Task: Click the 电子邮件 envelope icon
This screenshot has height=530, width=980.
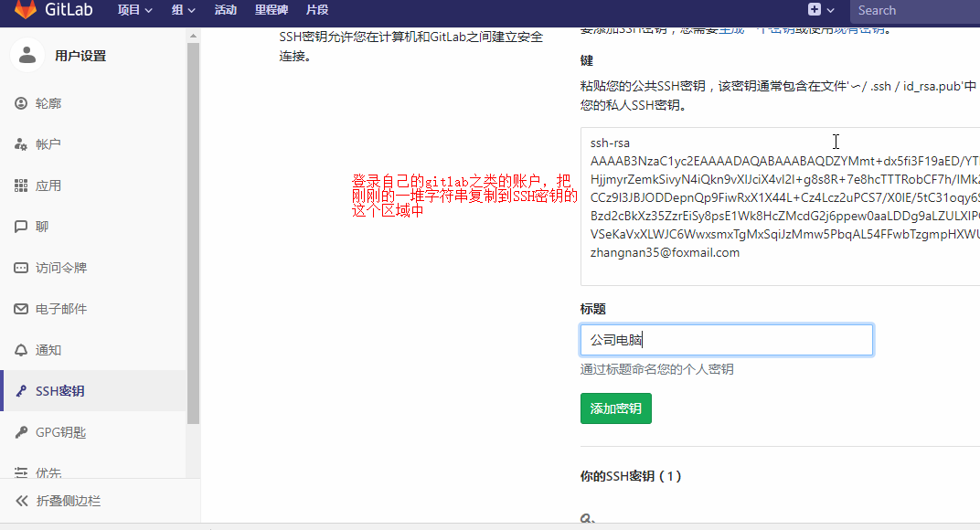Action: click(x=21, y=309)
